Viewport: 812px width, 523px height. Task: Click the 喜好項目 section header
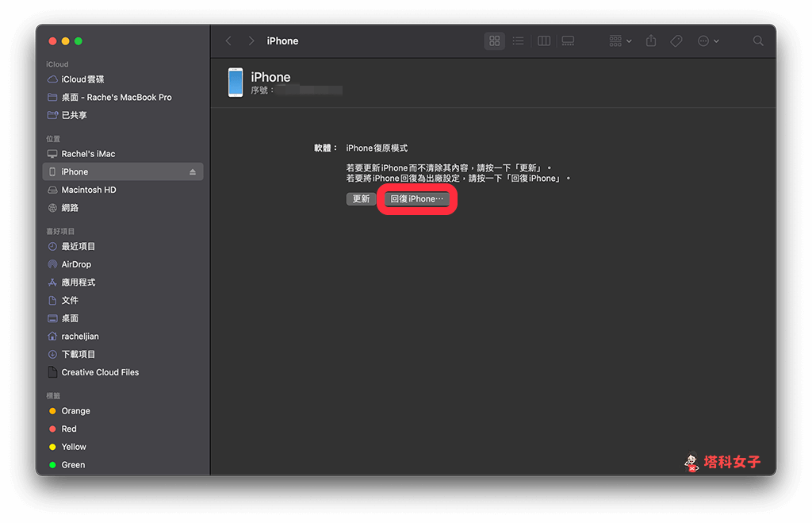click(x=60, y=231)
